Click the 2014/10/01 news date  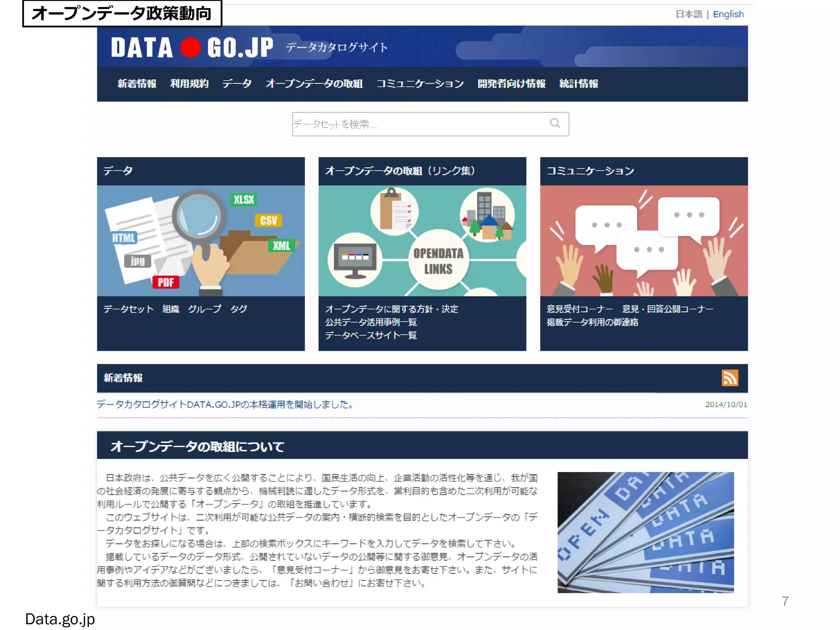(726, 404)
